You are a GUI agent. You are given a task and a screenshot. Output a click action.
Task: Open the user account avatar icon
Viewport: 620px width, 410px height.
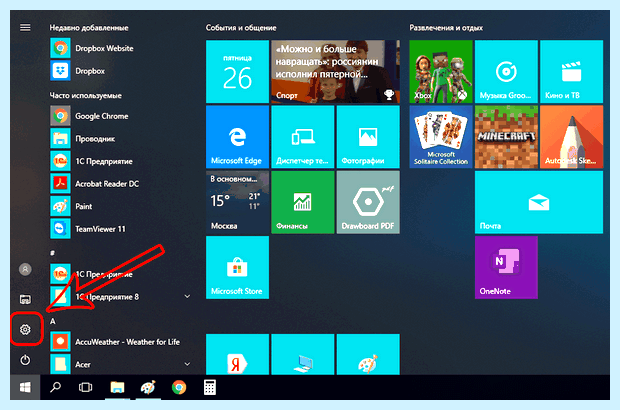point(25,269)
